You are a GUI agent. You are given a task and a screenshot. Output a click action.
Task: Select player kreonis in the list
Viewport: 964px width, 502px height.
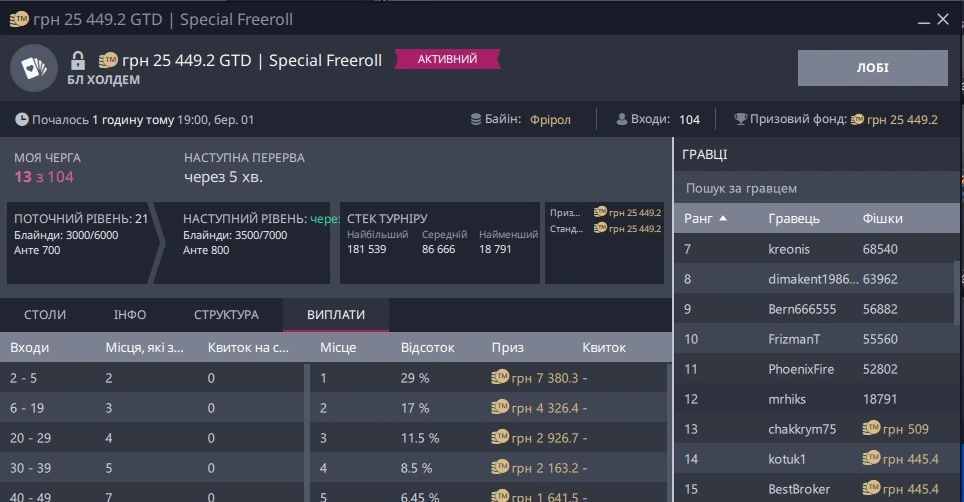pyautogui.click(x=790, y=249)
